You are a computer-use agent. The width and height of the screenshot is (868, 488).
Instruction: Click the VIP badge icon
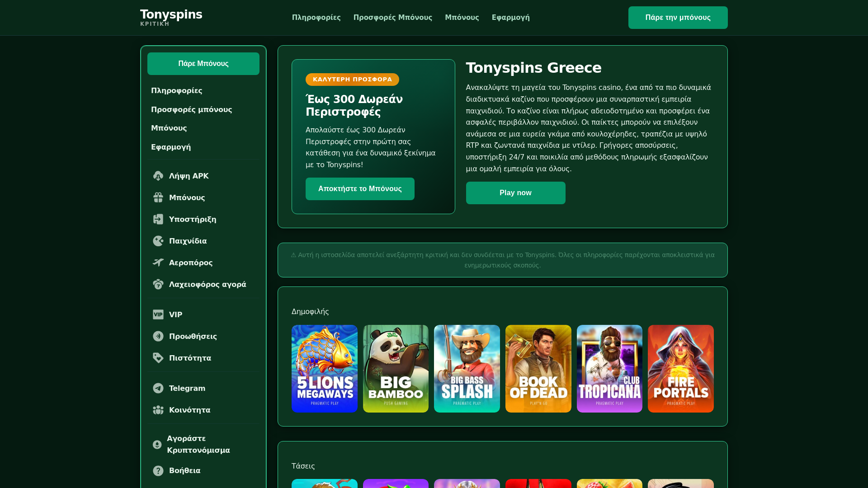pyautogui.click(x=158, y=314)
